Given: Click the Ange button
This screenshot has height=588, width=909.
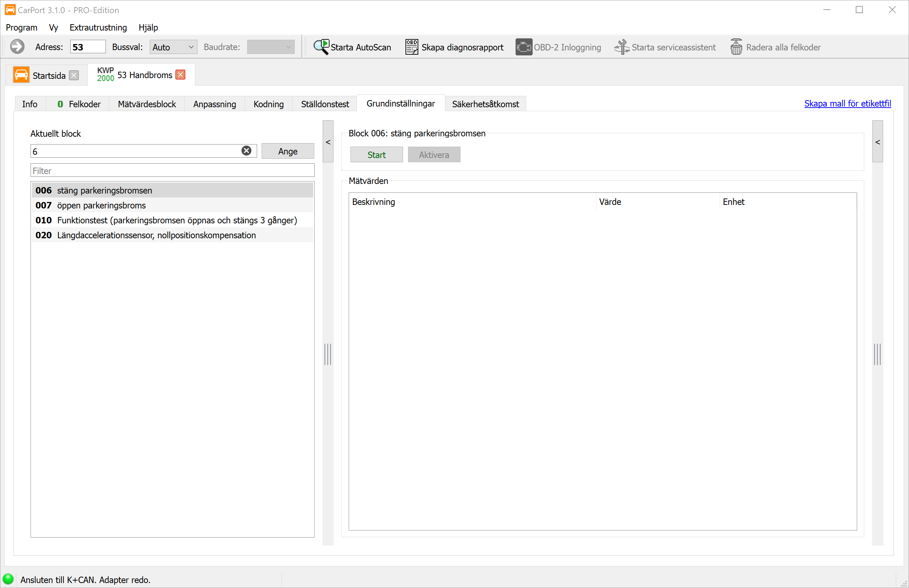Looking at the screenshot, I should [288, 151].
